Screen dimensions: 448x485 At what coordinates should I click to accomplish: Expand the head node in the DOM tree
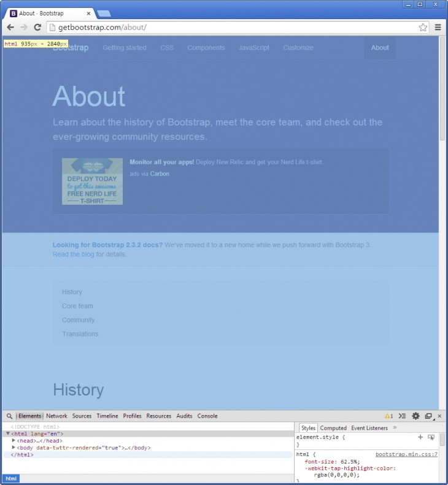14,440
